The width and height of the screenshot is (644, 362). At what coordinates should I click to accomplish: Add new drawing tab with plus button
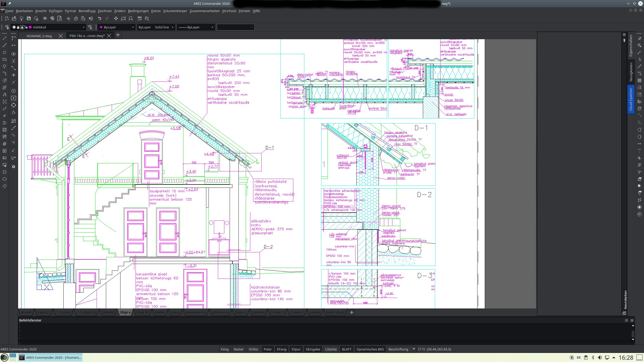[x=118, y=35]
